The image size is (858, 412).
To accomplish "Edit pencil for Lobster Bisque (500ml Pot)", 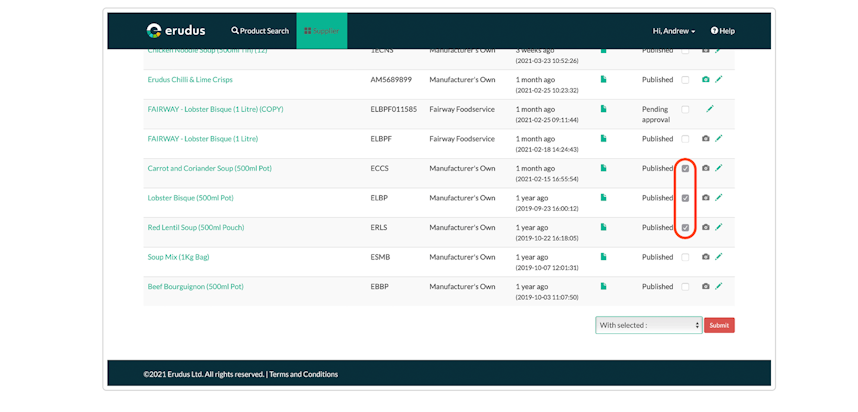I will [x=718, y=198].
